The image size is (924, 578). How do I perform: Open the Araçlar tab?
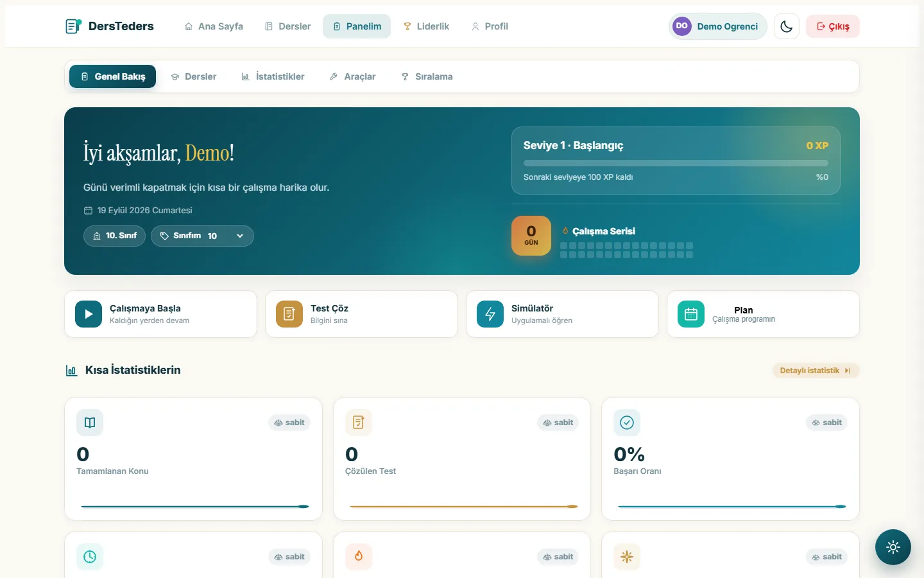(x=352, y=76)
